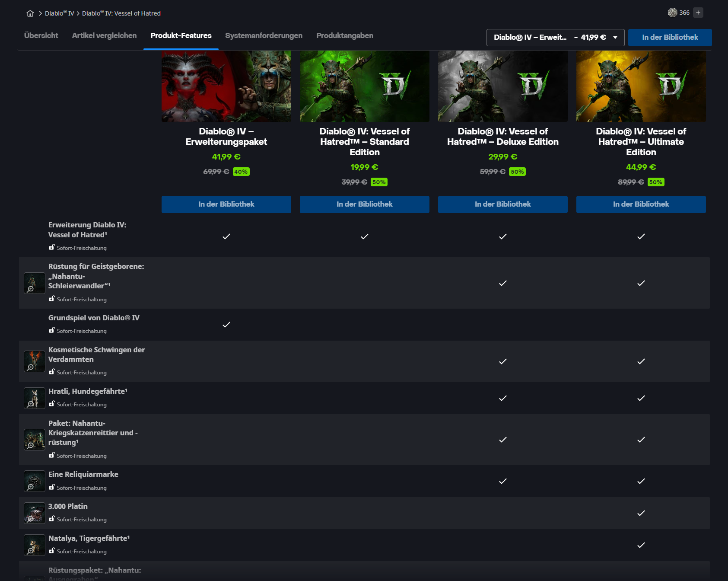This screenshot has width=728, height=581.
Task: Click unlock icon under 3.000 Platin
Action: point(52,519)
